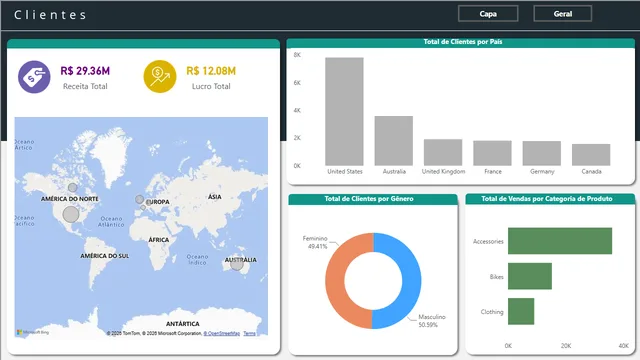Image resolution: width=640 pixels, height=360 pixels.
Task: Select the Bikes green bar
Action: 530,276
